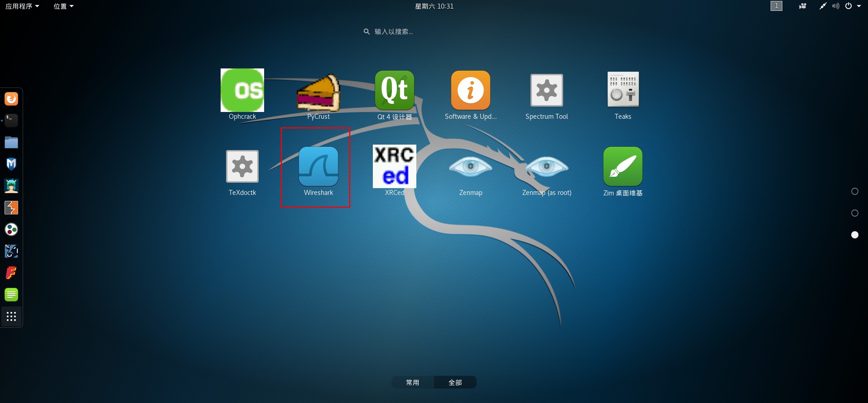Open the Zenmap scanner
This screenshot has width=868, height=403.
click(x=471, y=166)
